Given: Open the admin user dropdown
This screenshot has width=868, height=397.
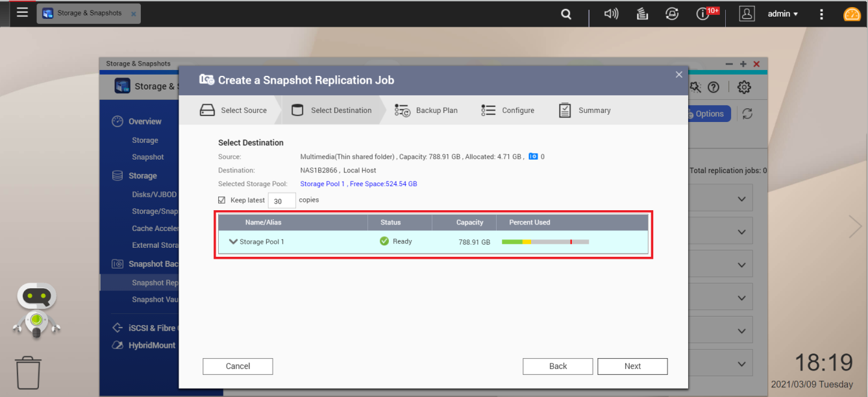Looking at the screenshot, I should pyautogui.click(x=782, y=14).
